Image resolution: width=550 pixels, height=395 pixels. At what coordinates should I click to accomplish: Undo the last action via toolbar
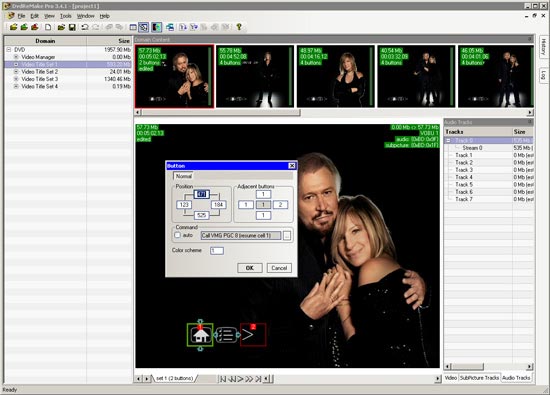[85, 27]
